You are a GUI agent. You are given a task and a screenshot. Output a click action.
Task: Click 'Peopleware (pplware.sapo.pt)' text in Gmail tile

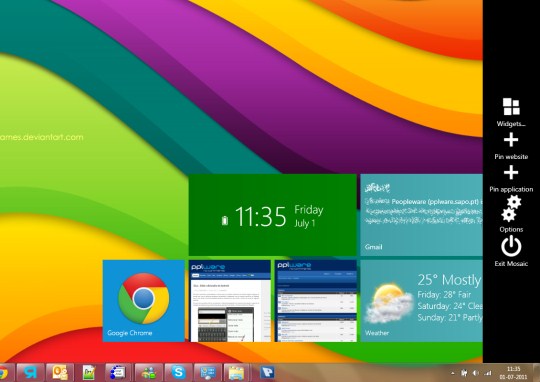point(435,202)
